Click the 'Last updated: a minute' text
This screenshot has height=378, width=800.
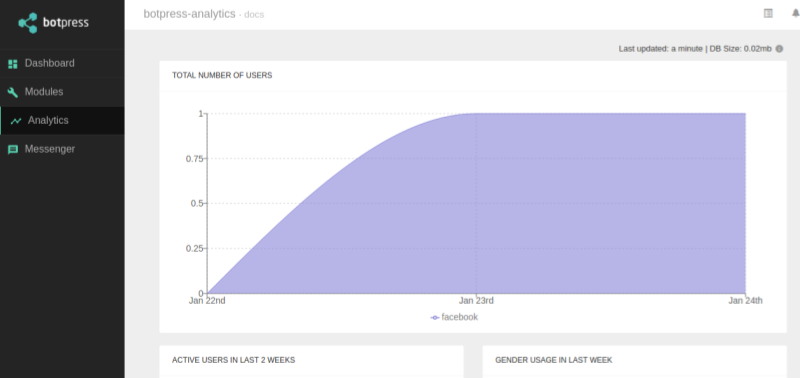[x=661, y=49]
